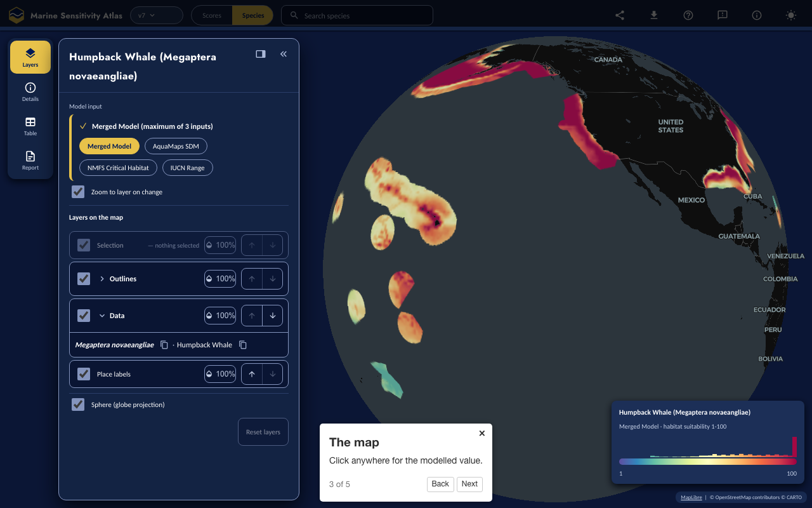The image size is (812, 508).
Task: Move Place labels layer up
Action: [x=252, y=374]
